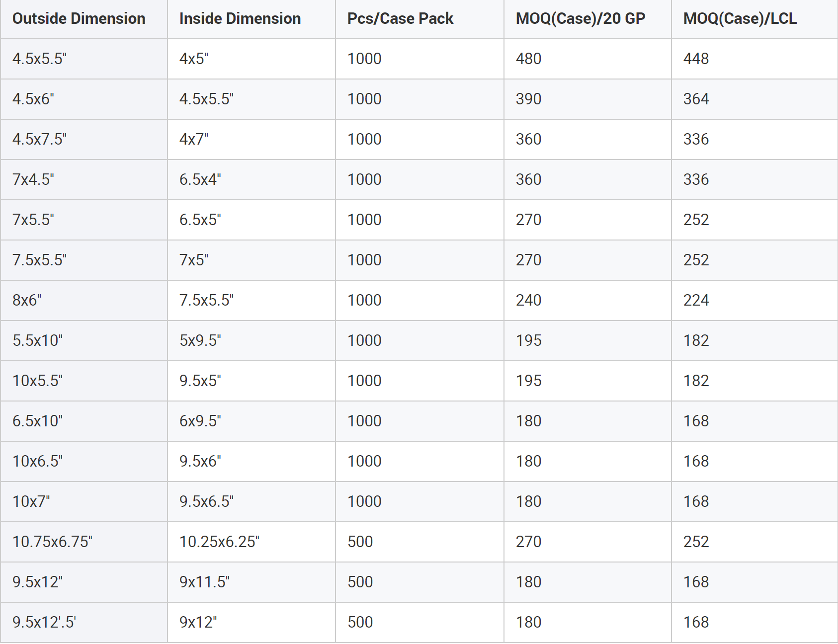
Task: Click the MOQ(Case)/20 GP header
Action: click(x=587, y=19)
